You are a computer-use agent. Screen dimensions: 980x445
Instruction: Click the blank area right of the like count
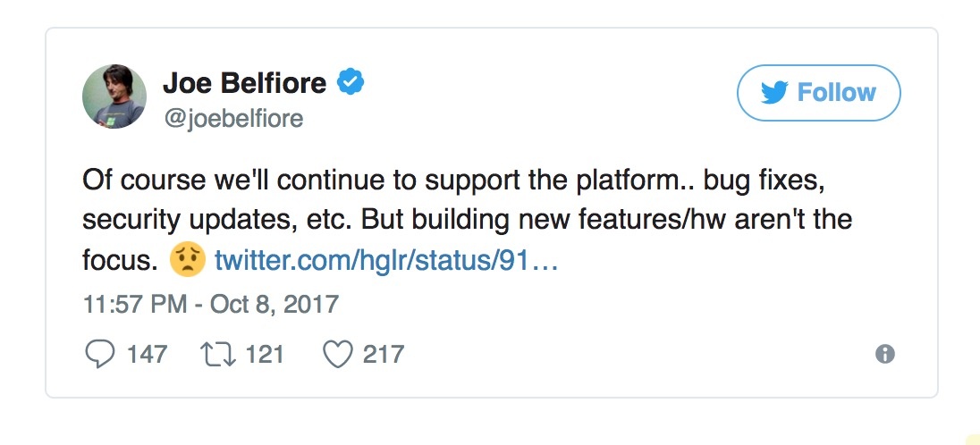[x=626, y=355]
